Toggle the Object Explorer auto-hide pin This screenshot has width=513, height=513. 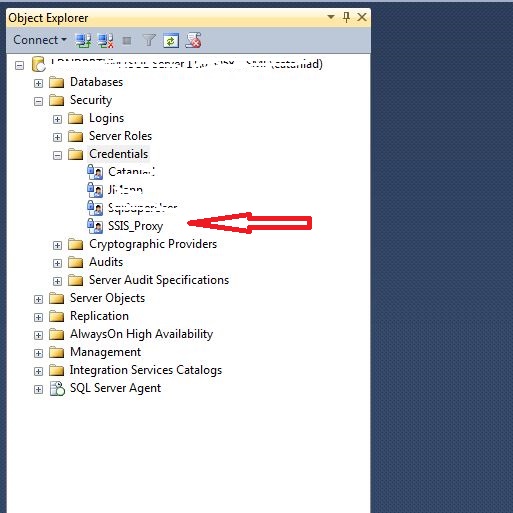[x=346, y=17]
